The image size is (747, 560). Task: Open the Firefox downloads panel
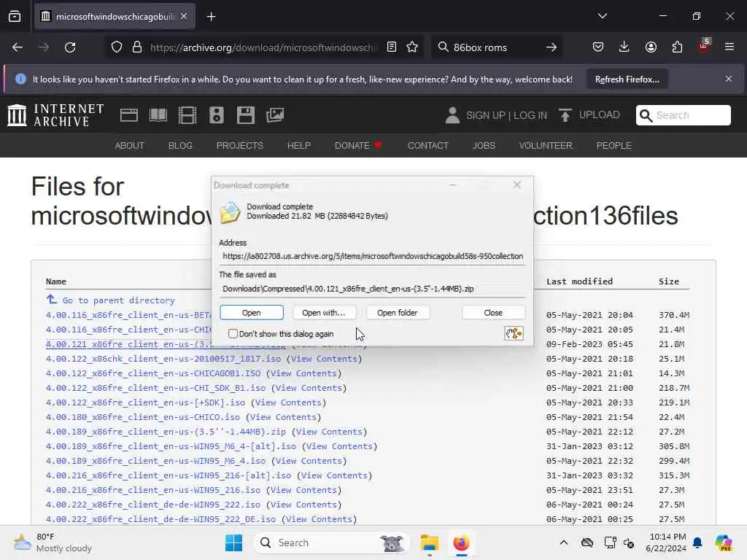pos(624,47)
